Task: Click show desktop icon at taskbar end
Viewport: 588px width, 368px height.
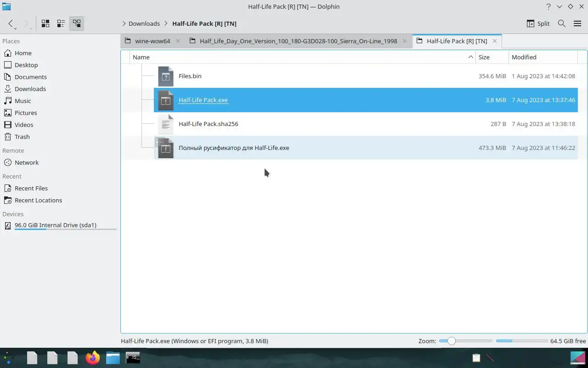Action: pos(577,357)
